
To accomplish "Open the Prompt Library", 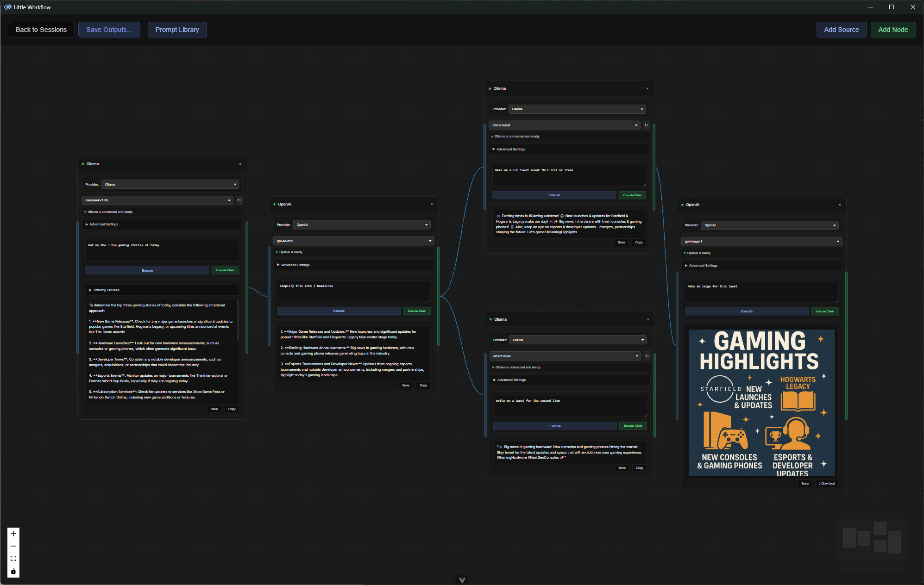I will 177,30.
